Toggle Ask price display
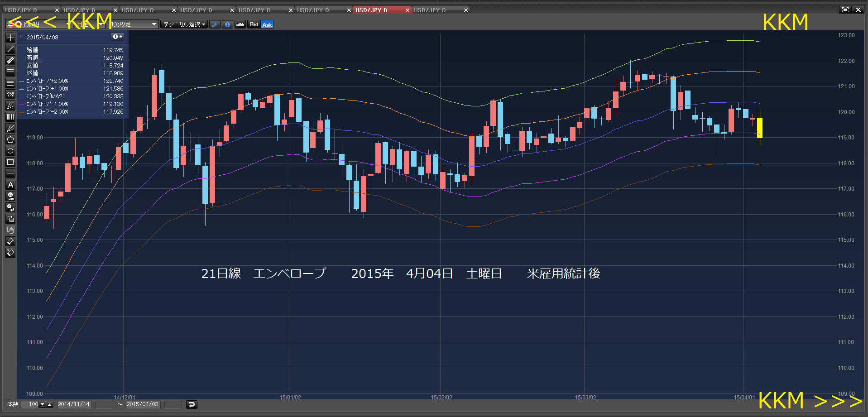The width and height of the screenshot is (868, 417). (x=267, y=24)
